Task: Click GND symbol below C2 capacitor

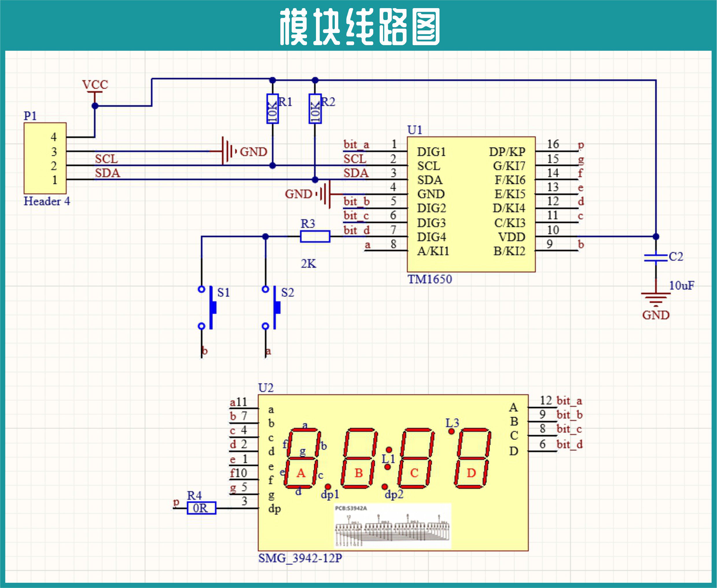Action: point(656,298)
